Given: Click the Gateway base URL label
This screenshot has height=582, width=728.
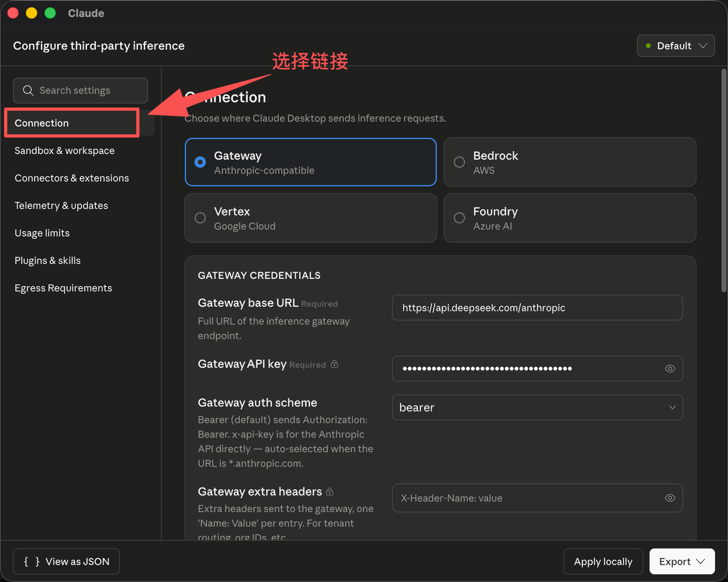Looking at the screenshot, I should click(248, 303).
